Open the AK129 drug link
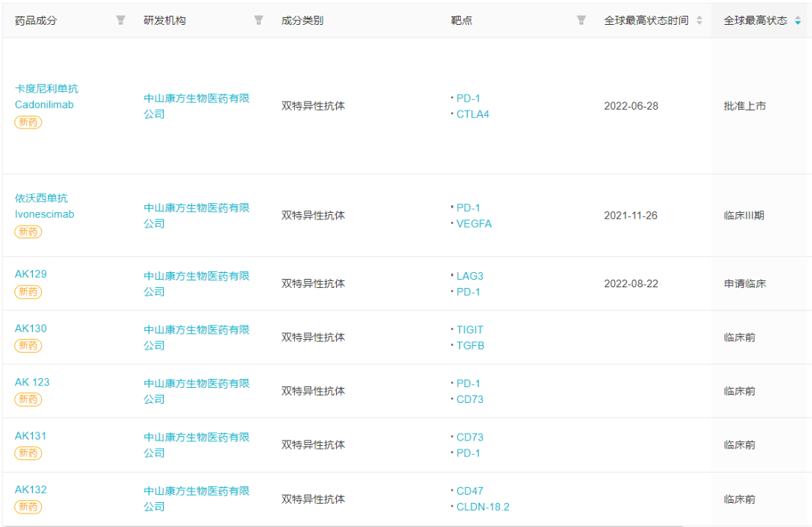The height and width of the screenshot is (527, 812). 31,274
